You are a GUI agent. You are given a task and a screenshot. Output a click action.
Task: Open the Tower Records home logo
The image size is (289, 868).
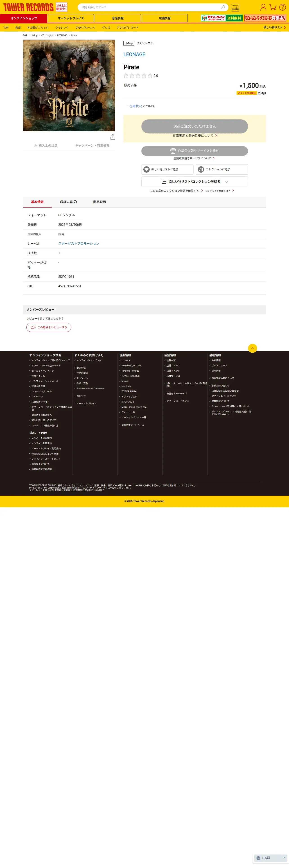tap(28, 7)
